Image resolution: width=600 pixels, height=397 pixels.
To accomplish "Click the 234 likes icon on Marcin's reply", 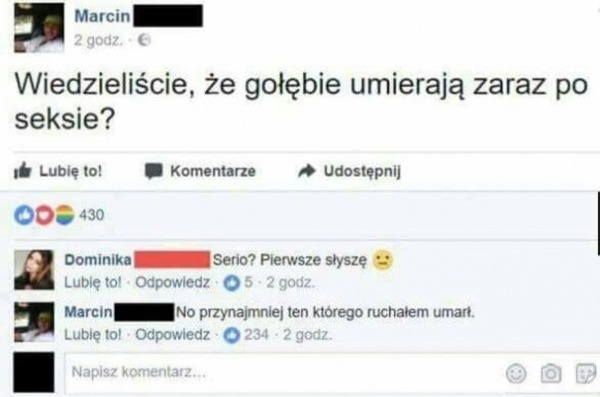I will tap(232, 336).
